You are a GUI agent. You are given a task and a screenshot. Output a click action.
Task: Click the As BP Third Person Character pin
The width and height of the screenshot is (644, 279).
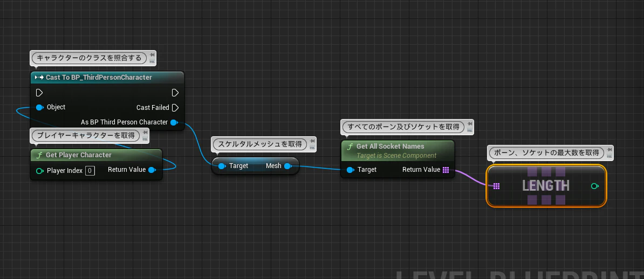[174, 122]
